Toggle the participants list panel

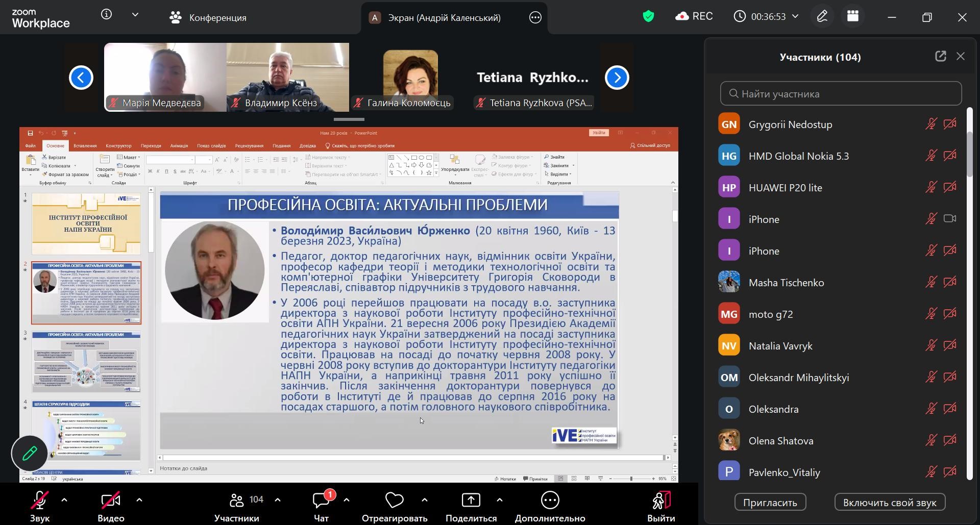pos(237,501)
